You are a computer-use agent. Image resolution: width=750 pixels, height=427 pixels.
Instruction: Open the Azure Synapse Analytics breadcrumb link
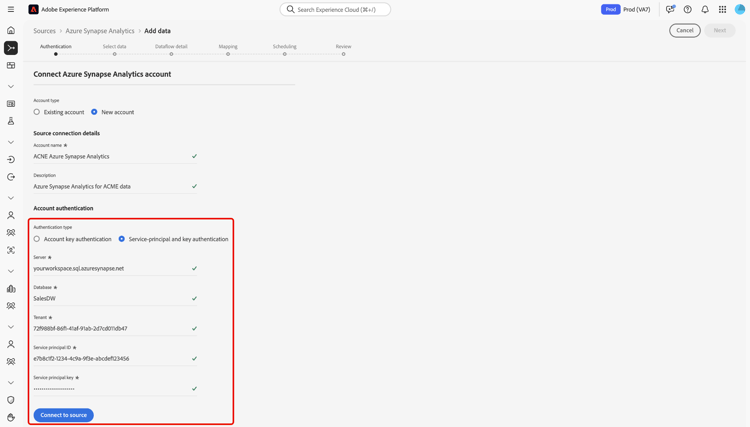click(100, 31)
